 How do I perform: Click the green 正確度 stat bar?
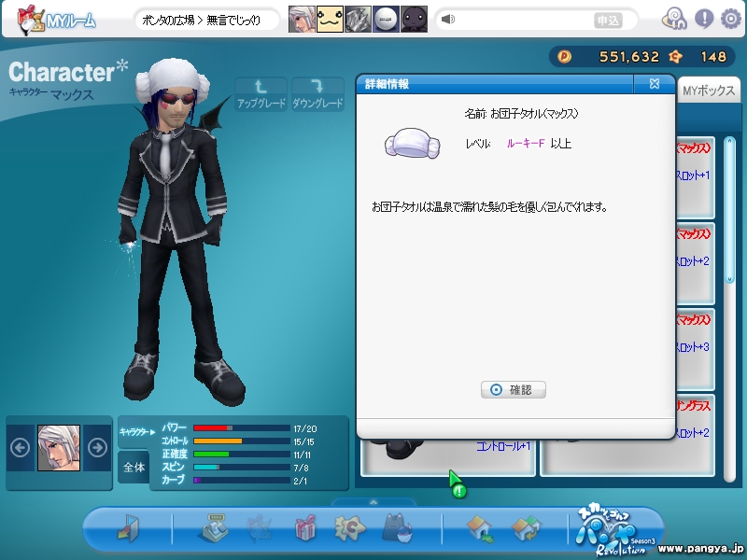pyautogui.click(x=242, y=455)
